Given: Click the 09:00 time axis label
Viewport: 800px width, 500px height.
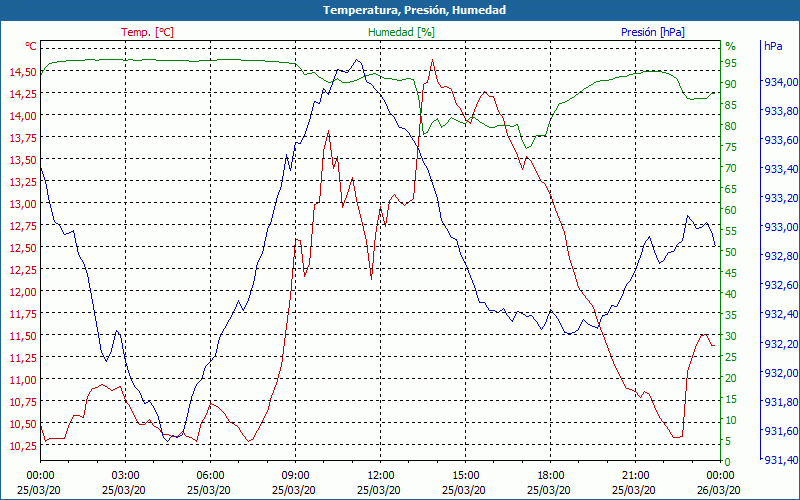Looking at the screenshot, I should point(295,476).
